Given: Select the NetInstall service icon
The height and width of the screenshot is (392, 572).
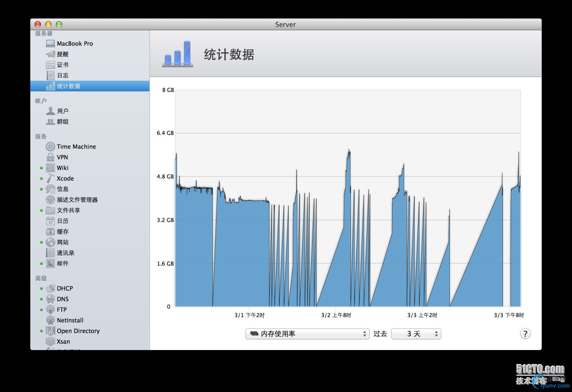Looking at the screenshot, I should (51, 320).
